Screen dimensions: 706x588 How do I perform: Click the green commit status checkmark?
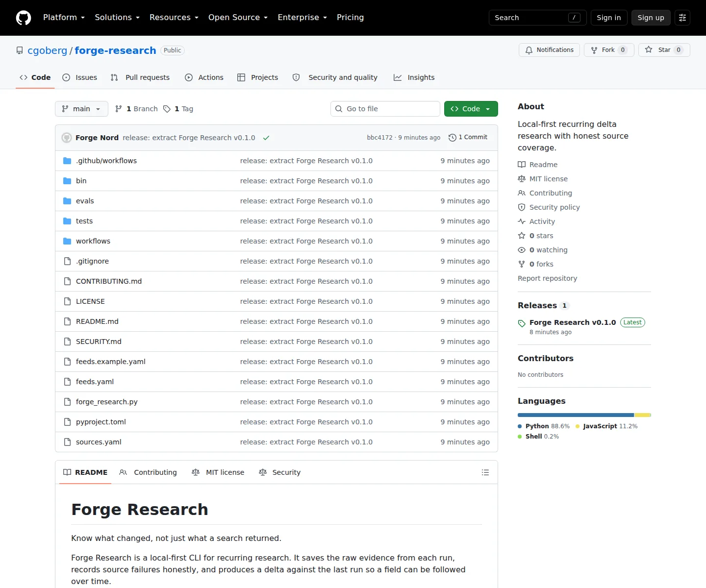click(266, 138)
